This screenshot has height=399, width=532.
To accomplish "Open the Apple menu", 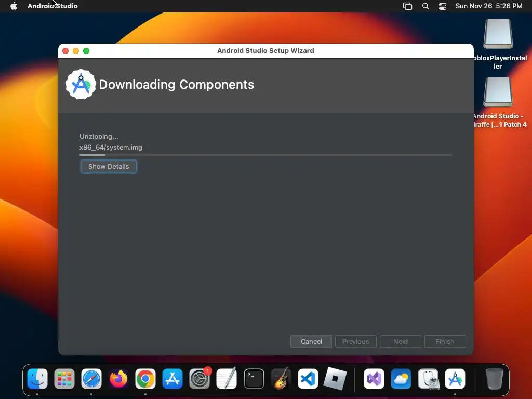I will [x=14, y=6].
